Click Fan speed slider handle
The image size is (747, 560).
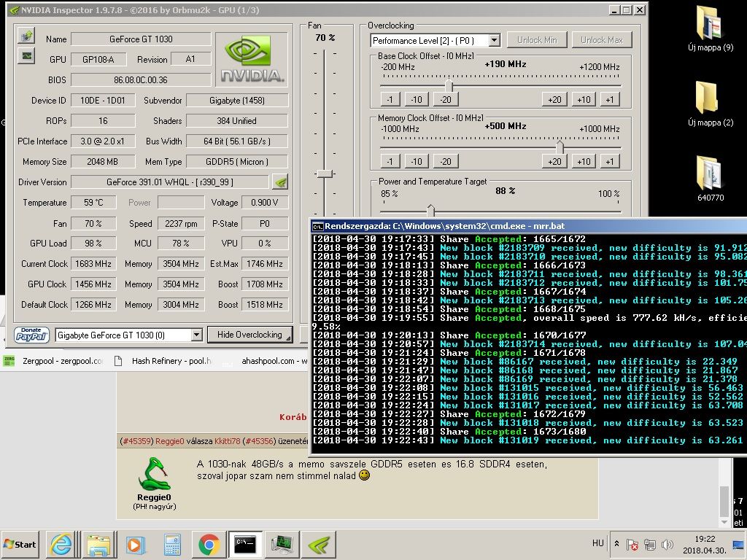pos(325,174)
